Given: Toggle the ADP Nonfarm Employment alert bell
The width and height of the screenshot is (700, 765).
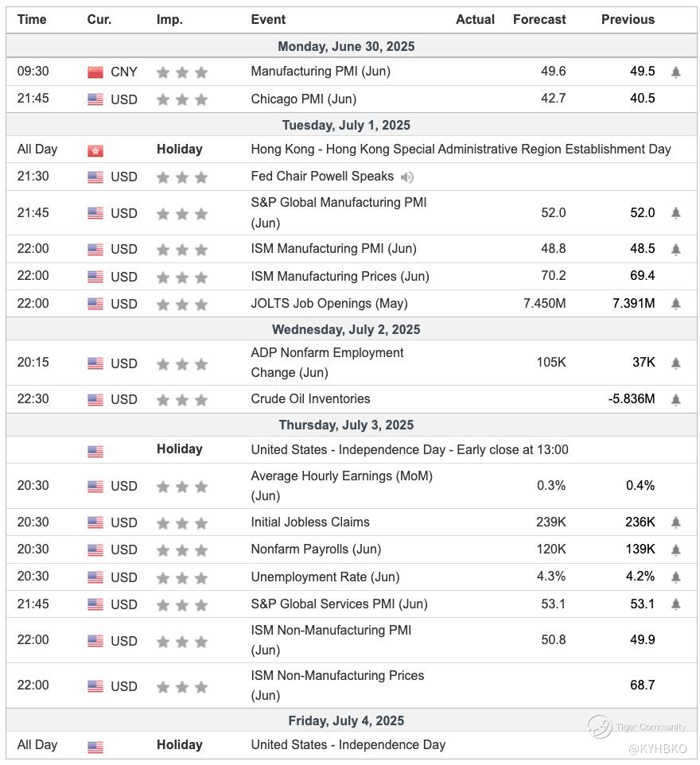Looking at the screenshot, I should (675, 363).
